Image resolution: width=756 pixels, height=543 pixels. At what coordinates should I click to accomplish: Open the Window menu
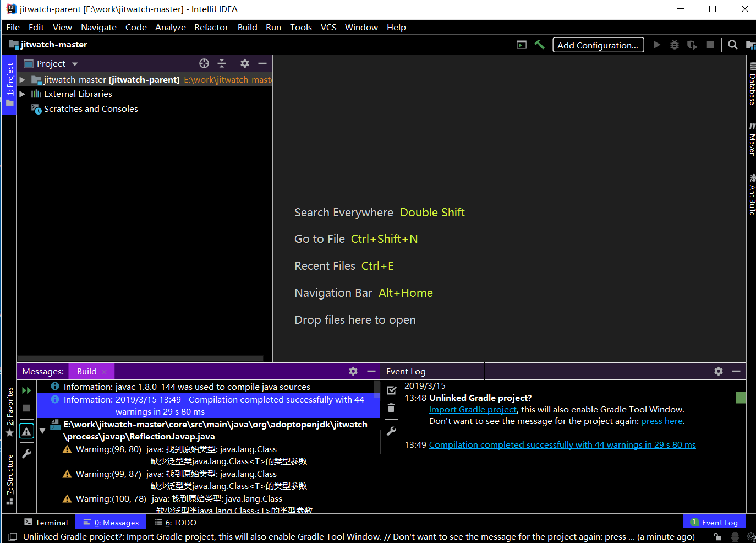pos(361,27)
